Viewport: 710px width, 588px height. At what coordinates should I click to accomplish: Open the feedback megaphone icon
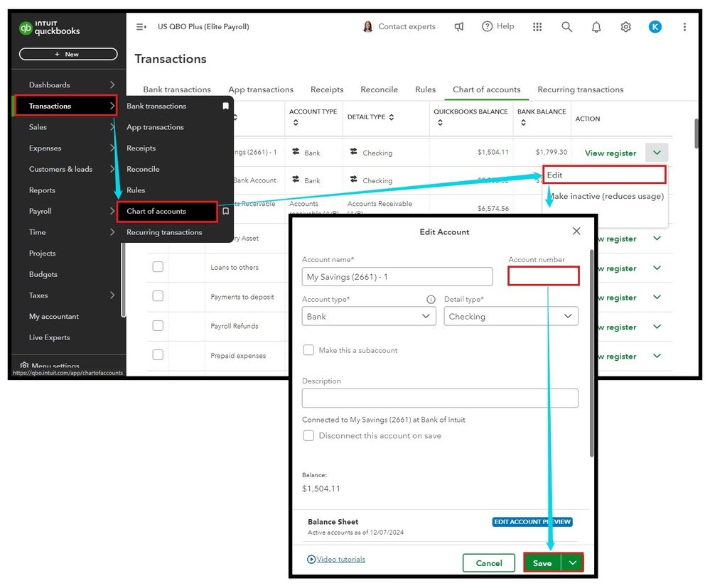click(458, 27)
